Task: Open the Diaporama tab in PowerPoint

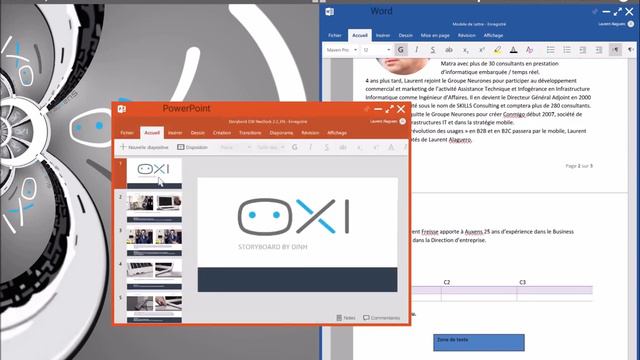Action: click(281, 133)
